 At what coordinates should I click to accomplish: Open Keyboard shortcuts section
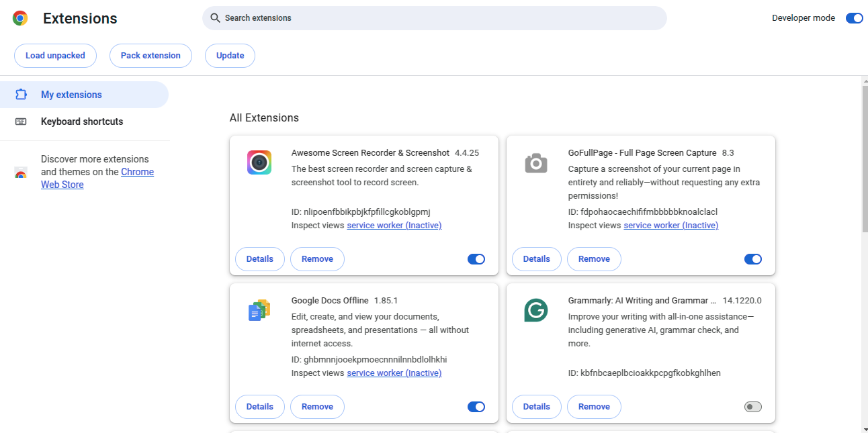(x=84, y=122)
